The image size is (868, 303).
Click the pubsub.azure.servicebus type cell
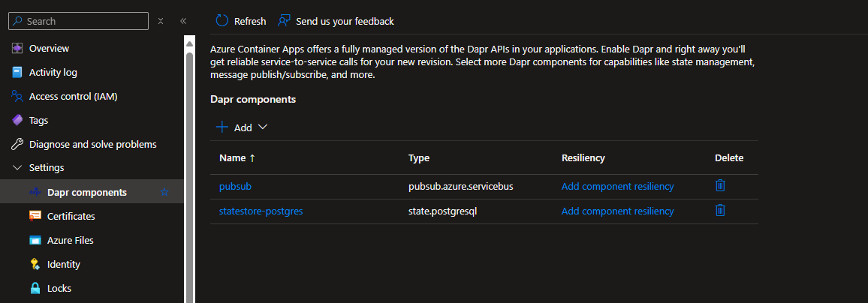tap(460, 186)
